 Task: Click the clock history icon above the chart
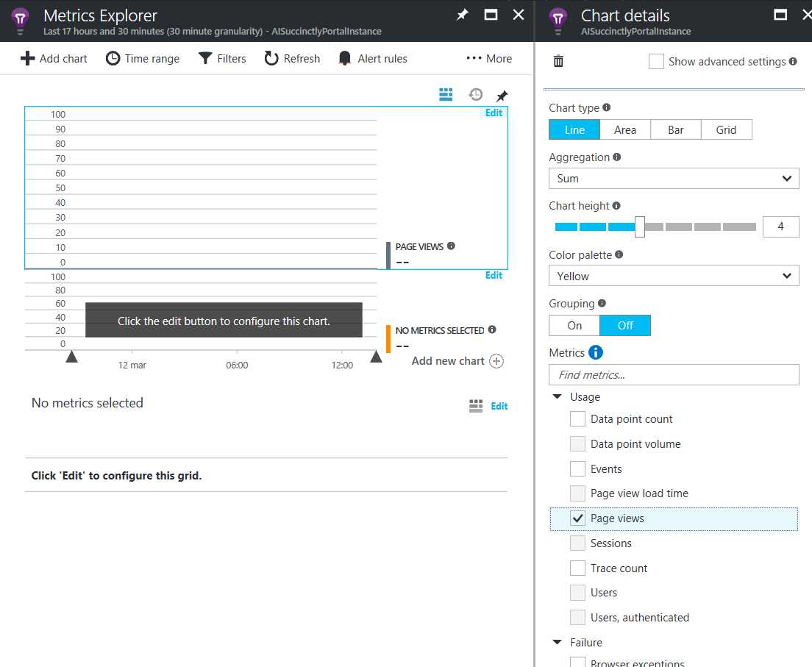point(475,94)
